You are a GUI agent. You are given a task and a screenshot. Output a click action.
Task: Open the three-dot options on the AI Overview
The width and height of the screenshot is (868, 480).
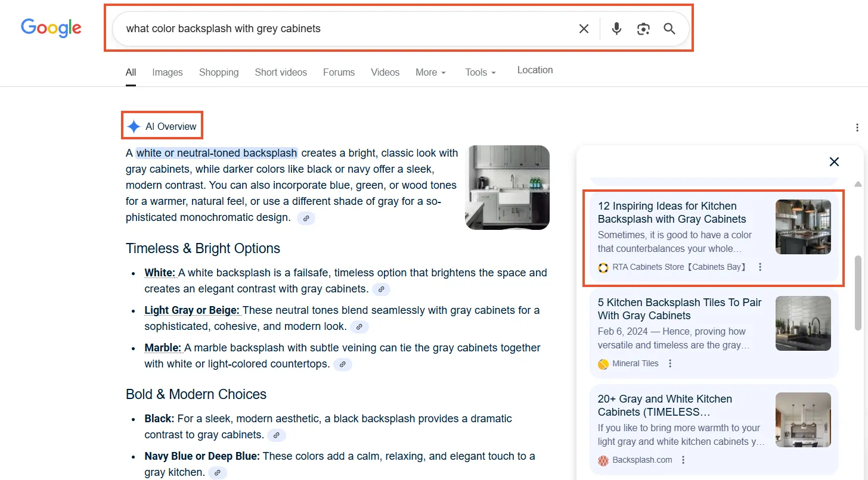click(857, 127)
